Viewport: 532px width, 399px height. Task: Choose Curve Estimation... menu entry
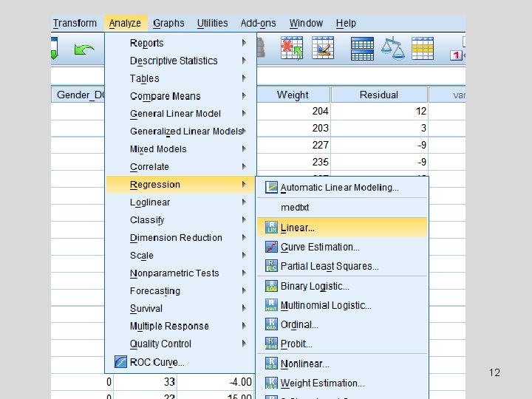[342, 247]
